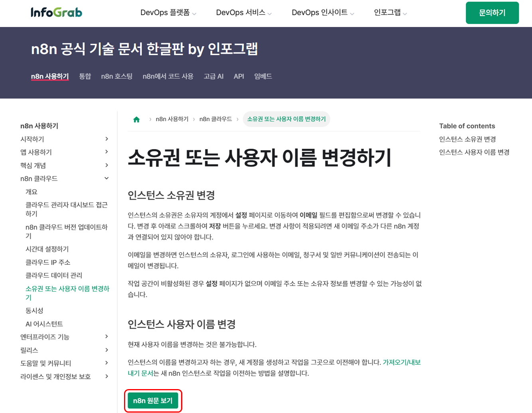Collapse the n8n 클라우드 sidebar section chevron
Screen dimensions: 532x413
pos(106,178)
